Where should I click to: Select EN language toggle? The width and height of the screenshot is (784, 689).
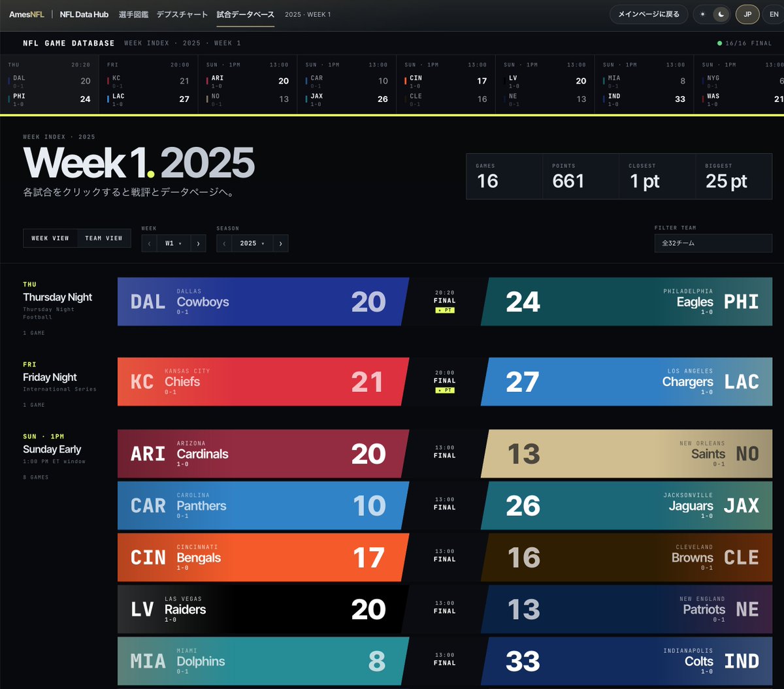pos(774,14)
